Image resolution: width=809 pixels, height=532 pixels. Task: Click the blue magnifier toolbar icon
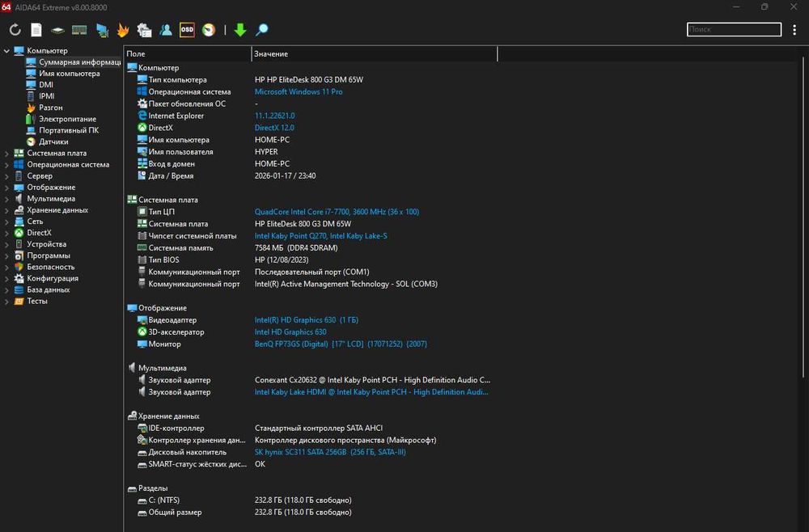coord(261,30)
